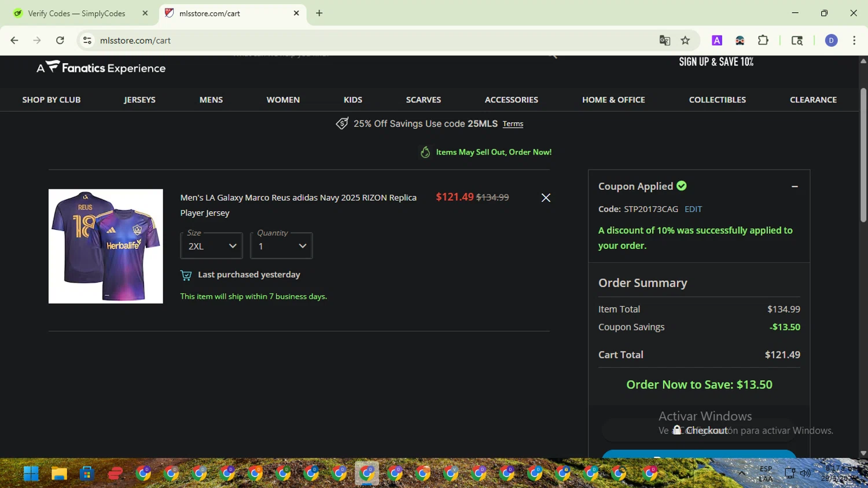Switch the ESP LAA keyboard language indicator

pyautogui.click(x=766, y=474)
